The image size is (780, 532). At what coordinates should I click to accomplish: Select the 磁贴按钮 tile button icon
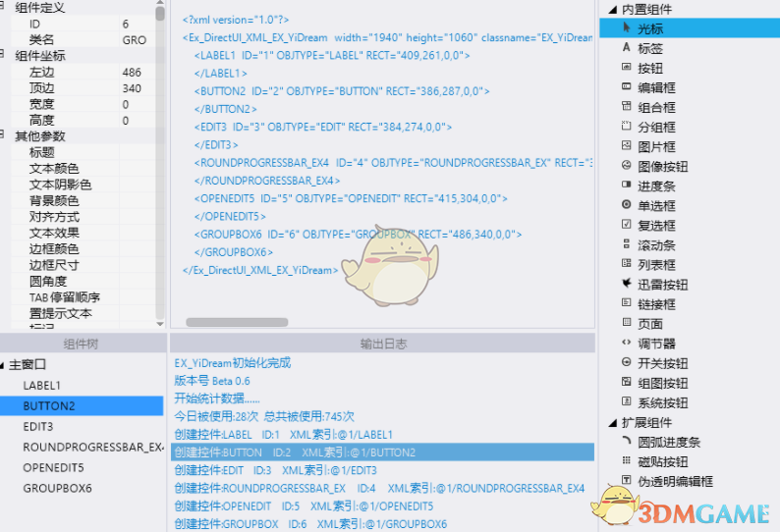[x=627, y=460]
